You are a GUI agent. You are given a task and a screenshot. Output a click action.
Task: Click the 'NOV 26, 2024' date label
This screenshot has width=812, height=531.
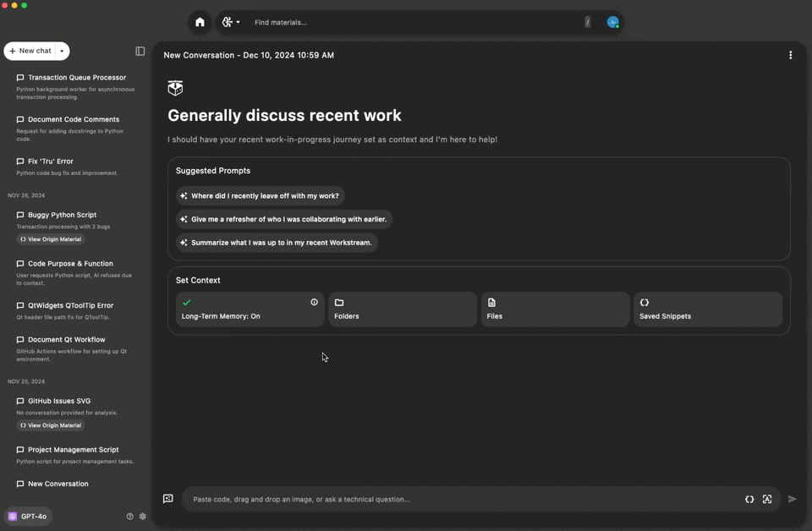click(26, 195)
